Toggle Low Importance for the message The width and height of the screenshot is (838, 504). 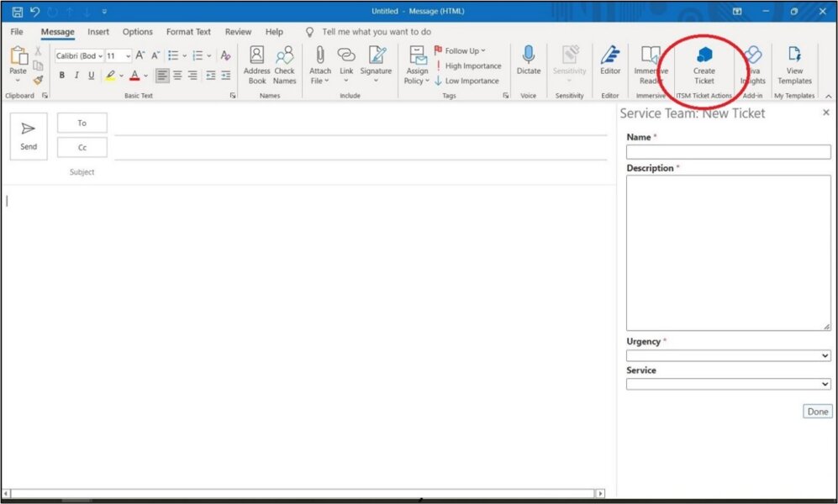(x=467, y=81)
